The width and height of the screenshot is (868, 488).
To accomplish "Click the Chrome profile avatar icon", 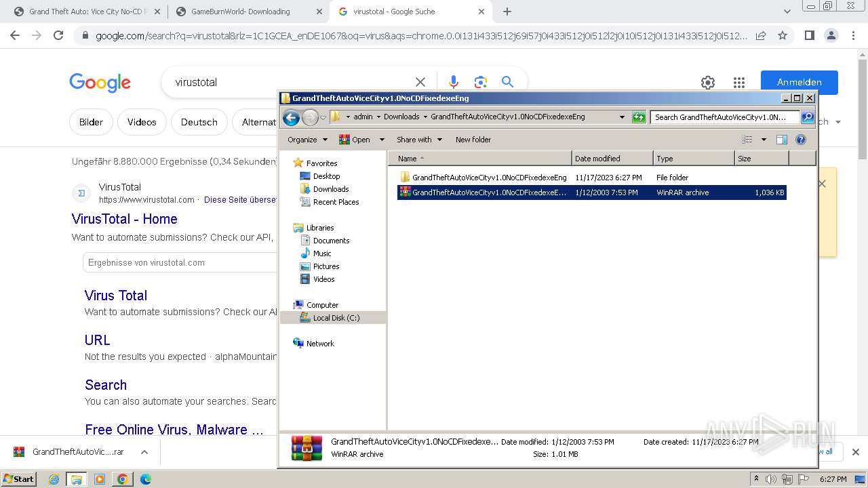I will coord(831,35).
